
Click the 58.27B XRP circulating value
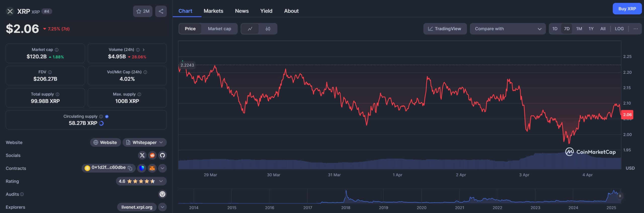click(x=83, y=123)
